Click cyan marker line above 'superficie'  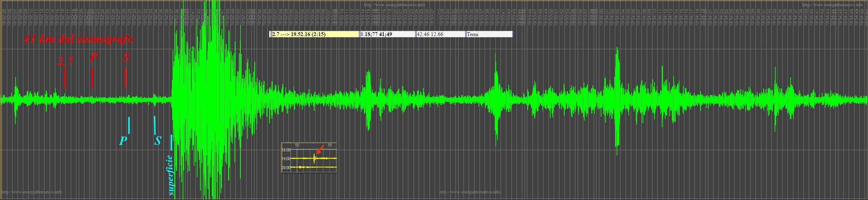(172, 143)
